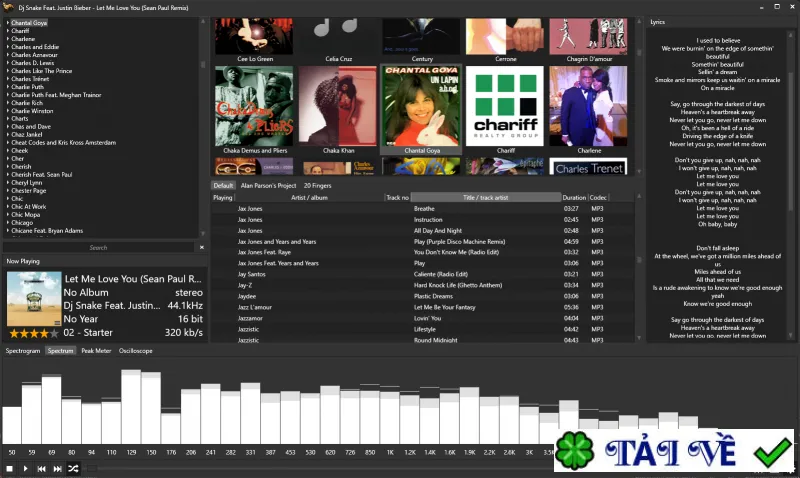Click in the Search input field

coord(98,247)
